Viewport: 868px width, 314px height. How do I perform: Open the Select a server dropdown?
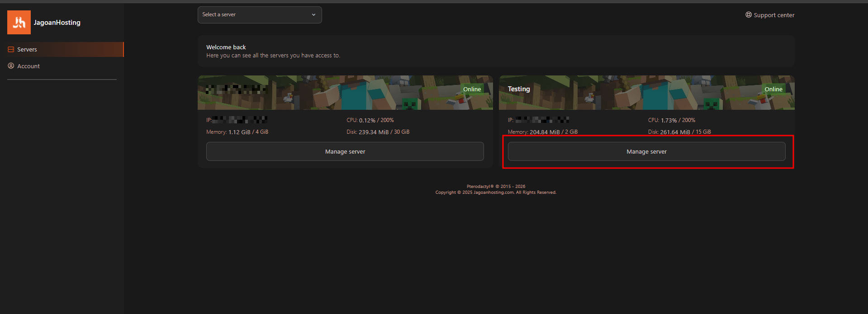(x=260, y=15)
